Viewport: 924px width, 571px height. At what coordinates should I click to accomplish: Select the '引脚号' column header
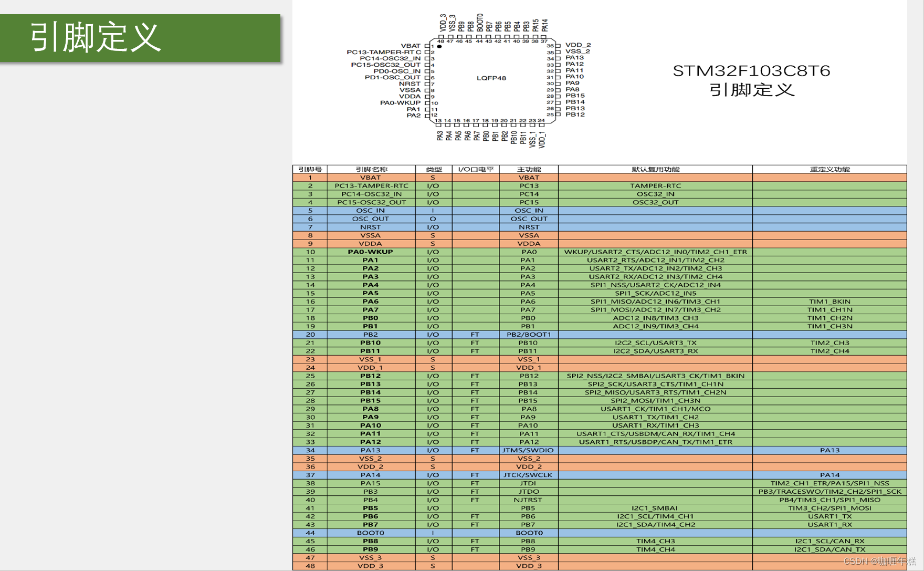coord(310,169)
